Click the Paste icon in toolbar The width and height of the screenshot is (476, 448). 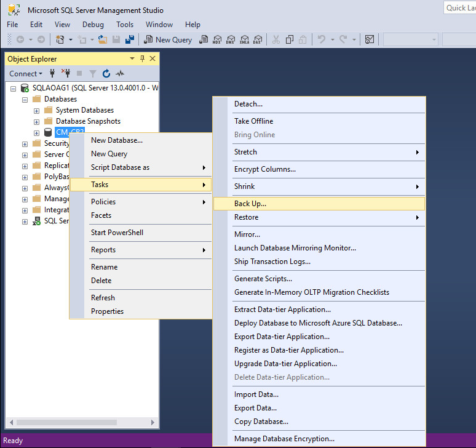(303, 39)
